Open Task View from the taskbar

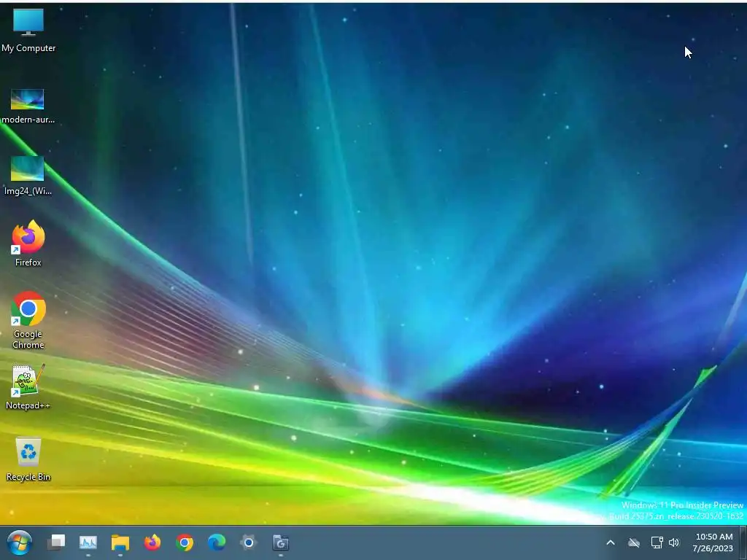click(x=56, y=542)
